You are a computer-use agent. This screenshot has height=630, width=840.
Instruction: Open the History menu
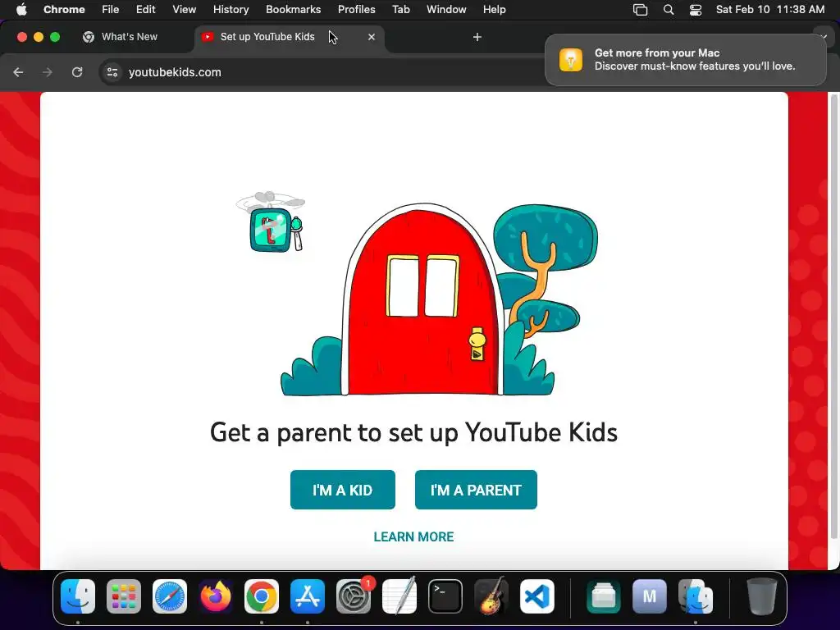(x=231, y=9)
